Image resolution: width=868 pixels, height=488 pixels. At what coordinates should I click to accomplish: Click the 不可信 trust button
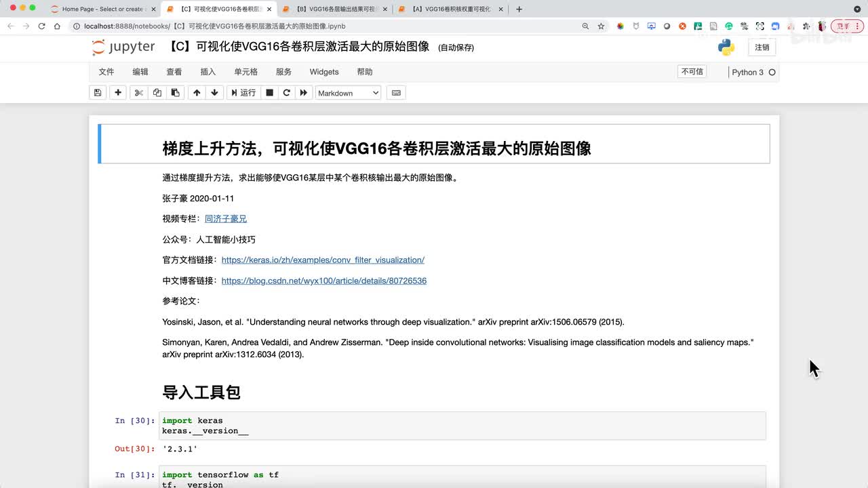692,72
